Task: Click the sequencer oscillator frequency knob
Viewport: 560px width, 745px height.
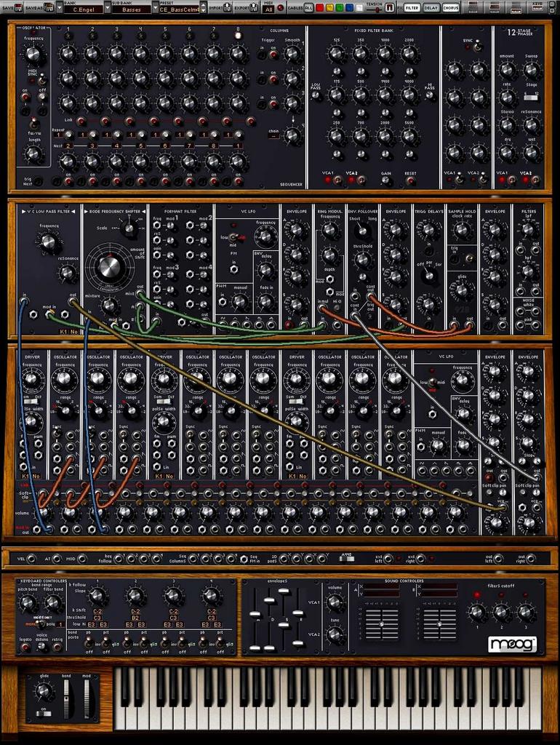Action: 31,54
